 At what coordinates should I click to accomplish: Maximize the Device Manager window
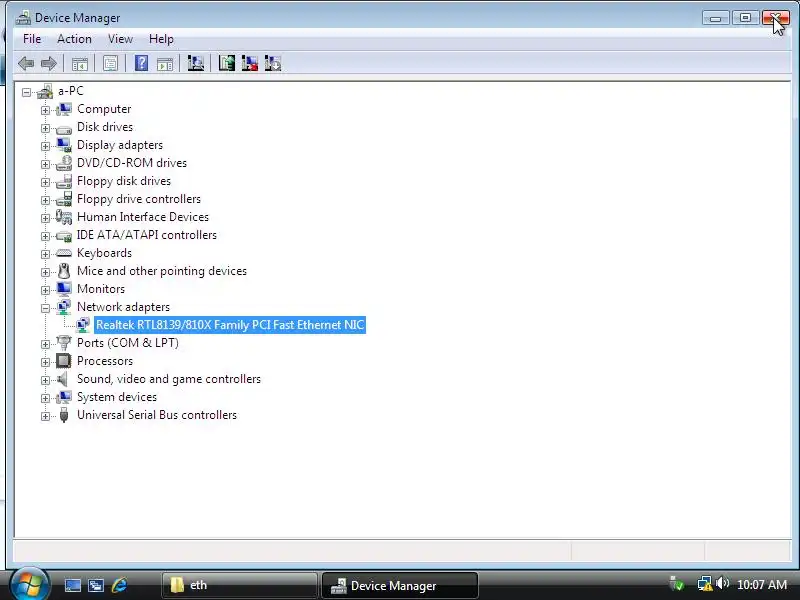tap(745, 18)
